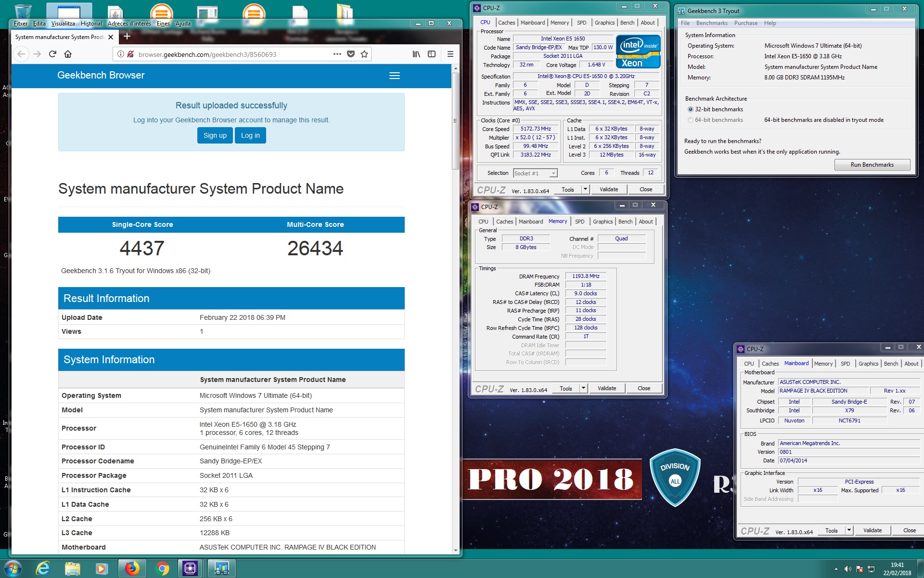Go to the Firefox home page icon

coord(68,54)
